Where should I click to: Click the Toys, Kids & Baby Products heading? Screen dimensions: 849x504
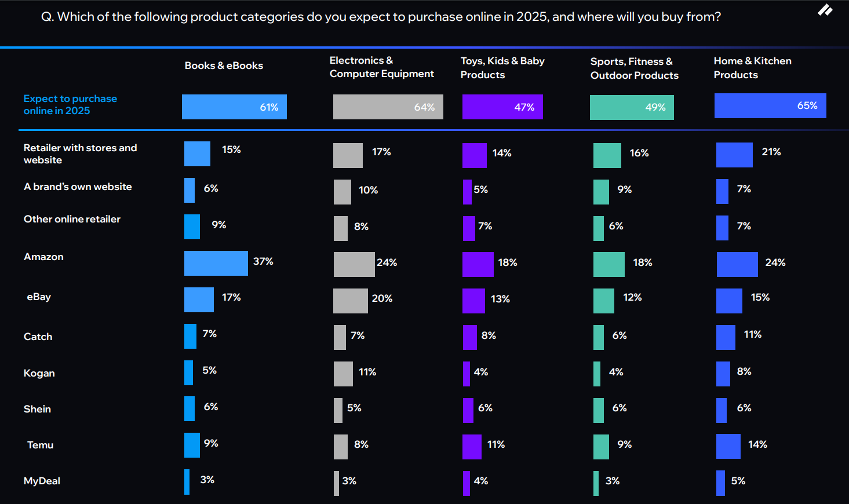pyautogui.click(x=502, y=68)
